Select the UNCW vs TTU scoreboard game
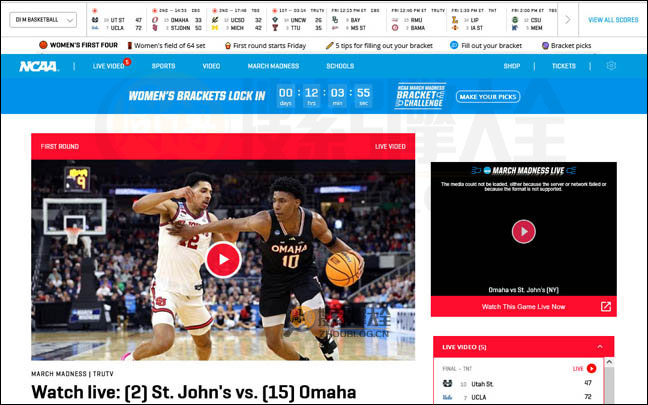 (297, 19)
